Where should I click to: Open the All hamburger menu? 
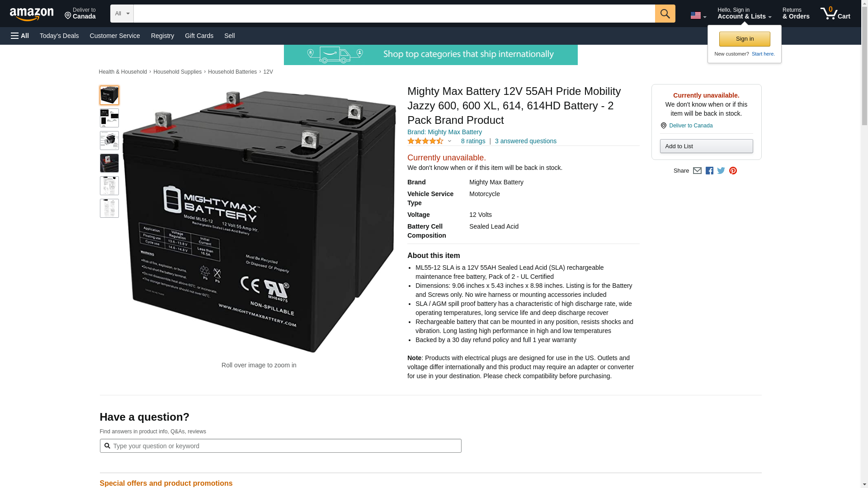[20, 36]
